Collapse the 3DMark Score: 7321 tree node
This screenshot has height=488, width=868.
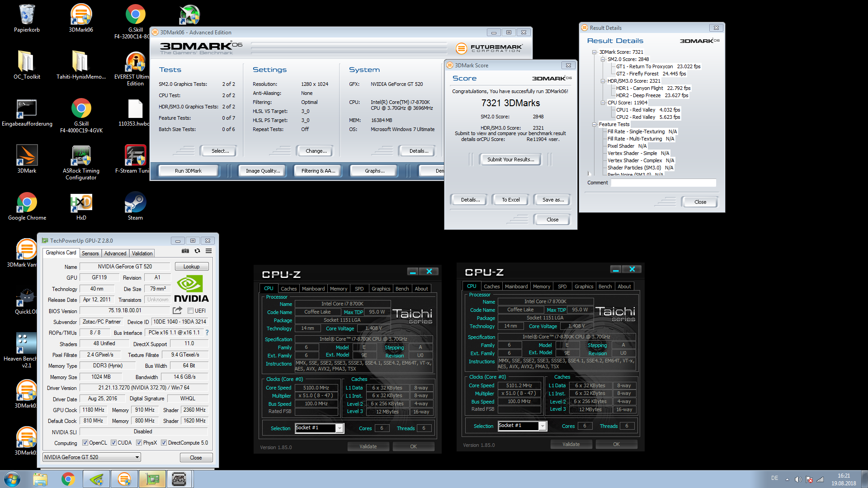coord(594,52)
